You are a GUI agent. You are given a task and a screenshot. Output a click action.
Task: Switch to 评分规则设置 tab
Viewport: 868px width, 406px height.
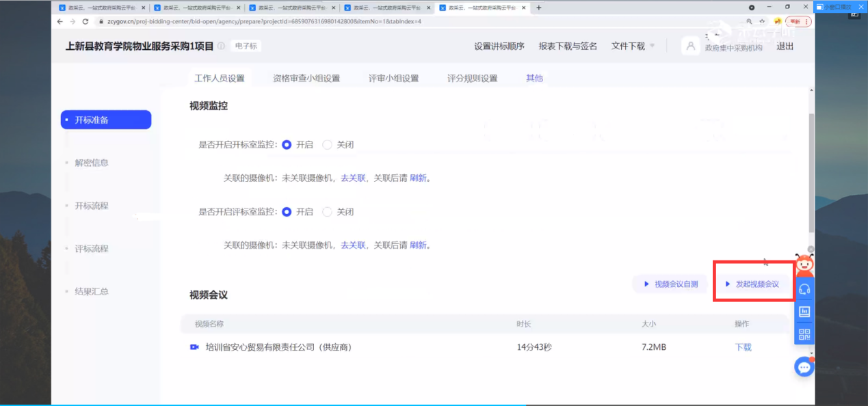(x=472, y=78)
